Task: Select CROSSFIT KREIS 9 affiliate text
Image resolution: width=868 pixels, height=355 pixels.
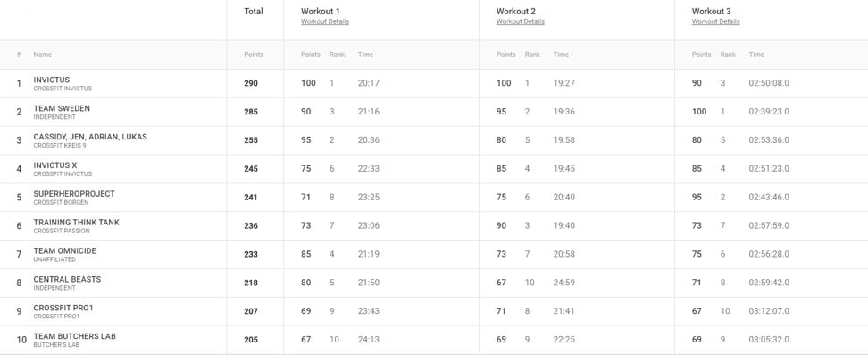Action: pyautogui.click(x=60, y=146)
